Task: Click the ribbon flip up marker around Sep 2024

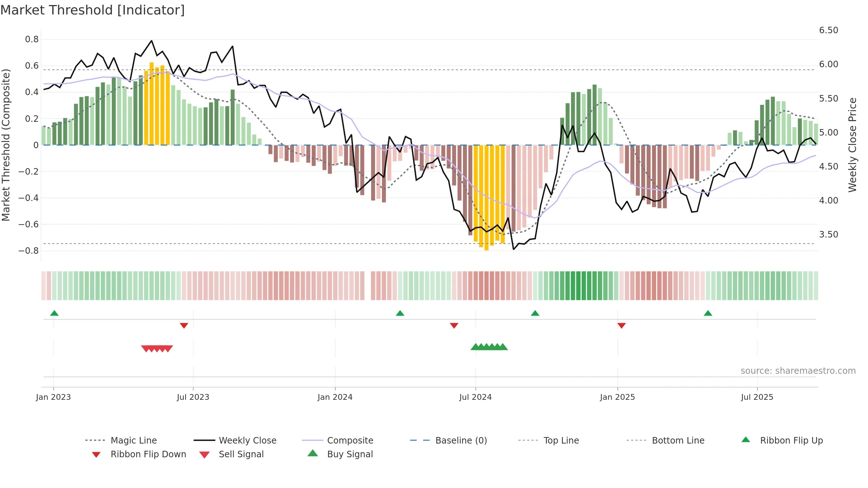Action: point(535,313)
